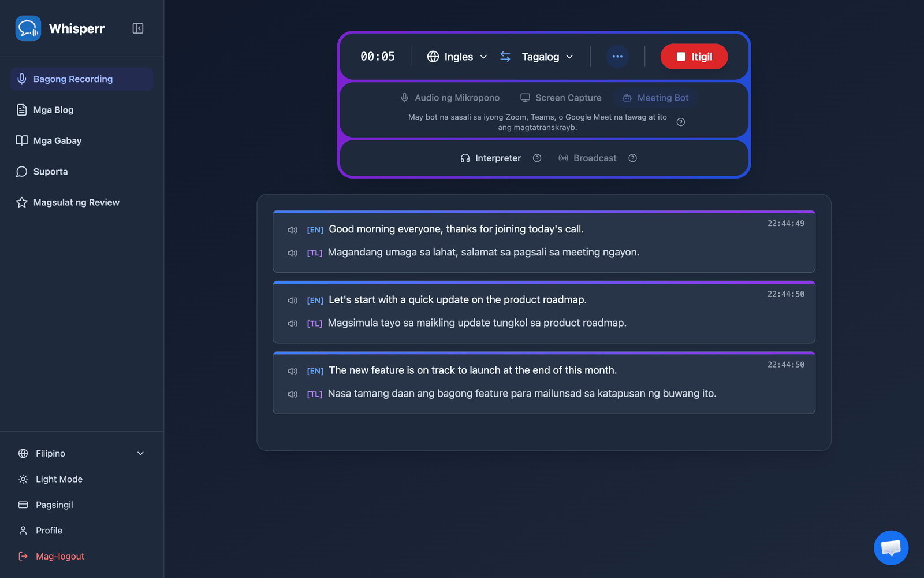Open Mga Blog page
The width and height of the screenshot is (924, 578).
click(81, 110)
